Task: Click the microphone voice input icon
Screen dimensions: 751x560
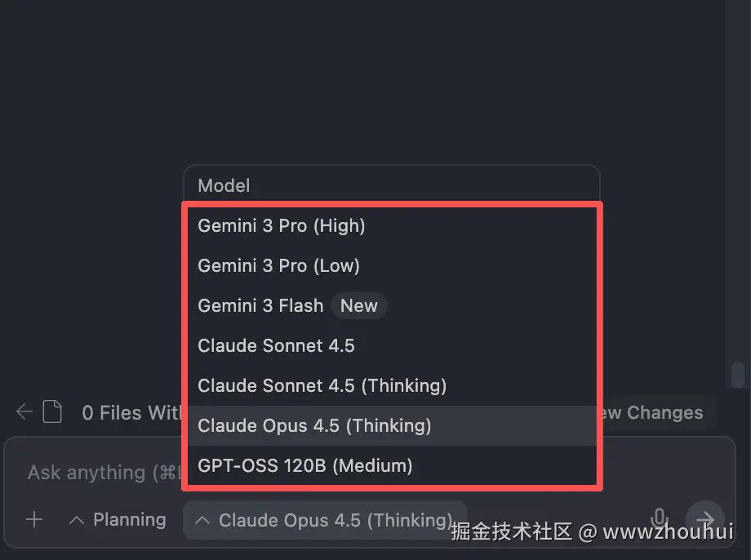Action: tap(659, 519)
